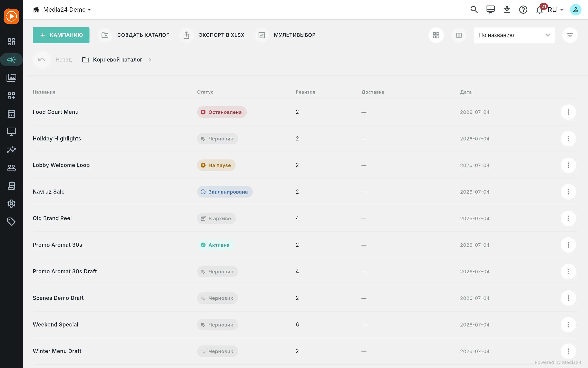Switch to grid view layout
Image resolution: width=588 pixels, height=368 pixels.
tap(436, 35)
